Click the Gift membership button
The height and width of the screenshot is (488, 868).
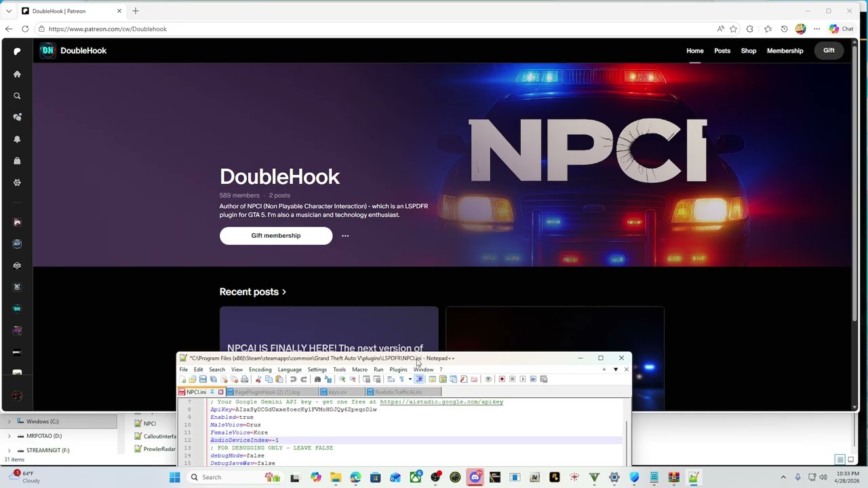click(x=276, y=236)
